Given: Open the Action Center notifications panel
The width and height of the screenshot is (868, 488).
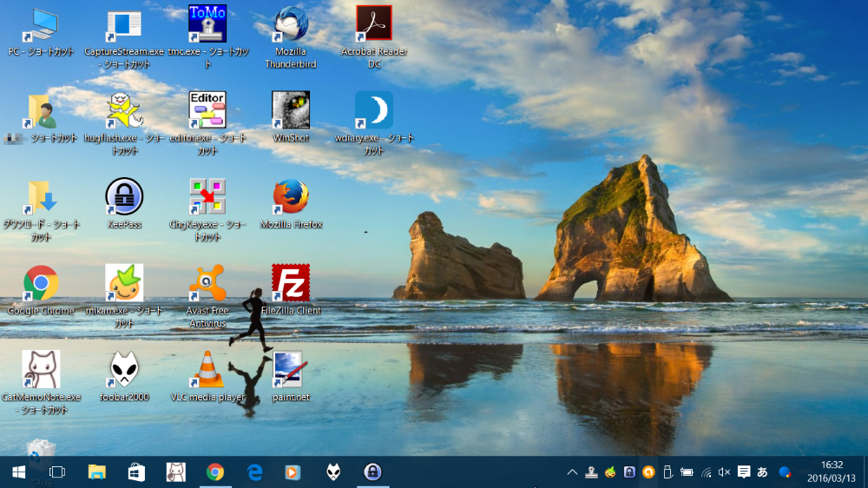Looking at the screenshot, I should click(x=744, y=472).
